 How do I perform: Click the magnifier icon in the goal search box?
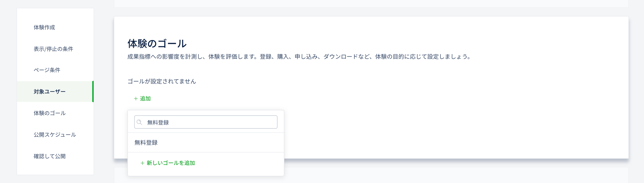click(x=139, y=122)
